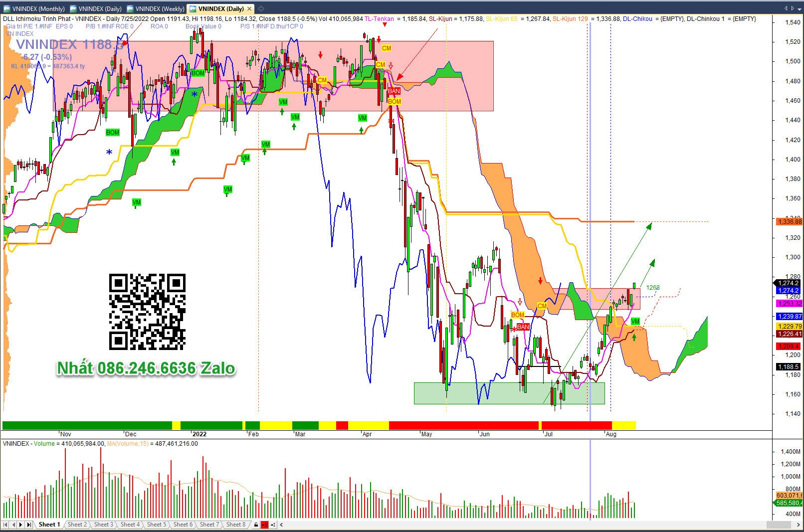Click the Gia tri P/E fundamentals text
Screen dimensions: 804x532
tap(29, 26)
